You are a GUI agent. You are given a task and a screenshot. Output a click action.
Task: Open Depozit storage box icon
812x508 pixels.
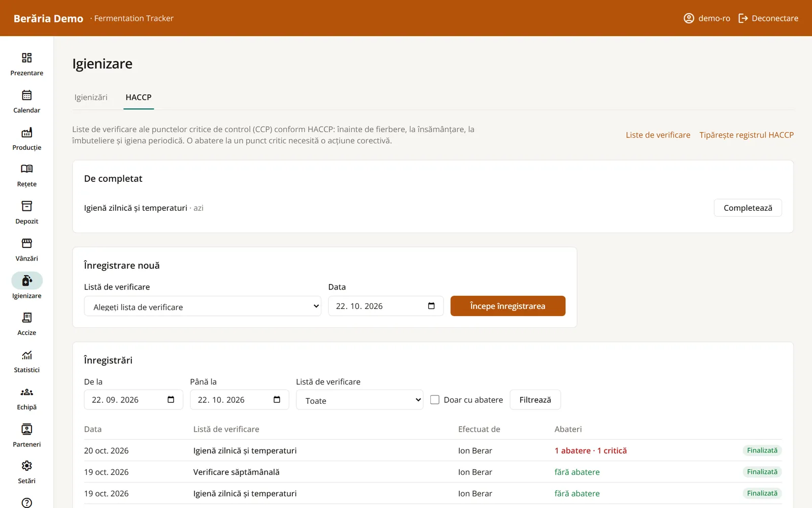[27, 206]
